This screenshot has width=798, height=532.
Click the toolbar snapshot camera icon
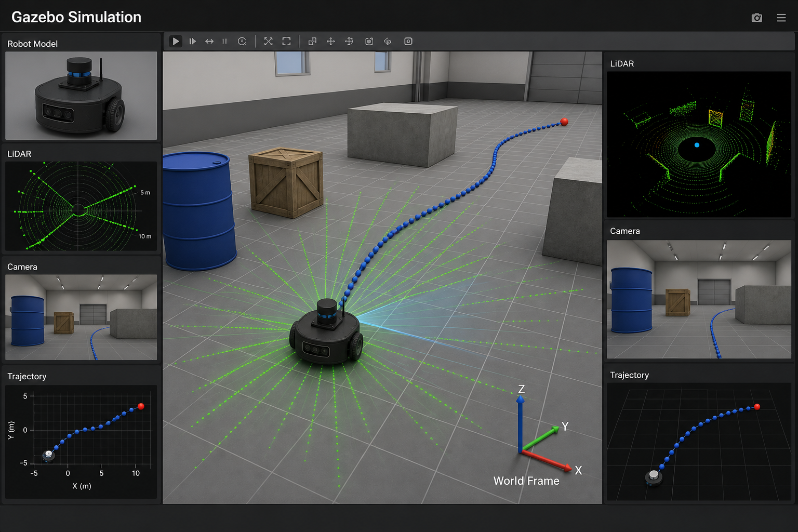pyautogui.click(x=369, y=41)
